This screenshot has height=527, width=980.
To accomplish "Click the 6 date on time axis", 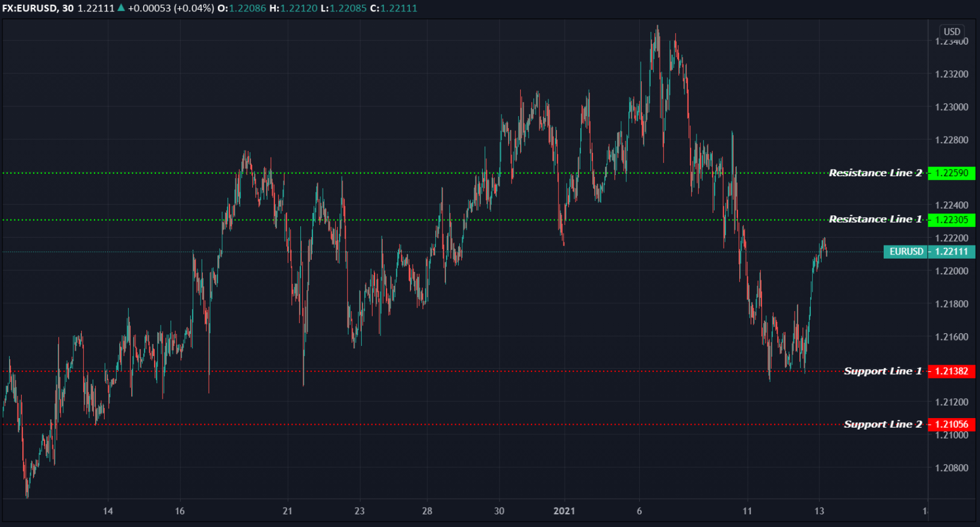I will 639,511.
